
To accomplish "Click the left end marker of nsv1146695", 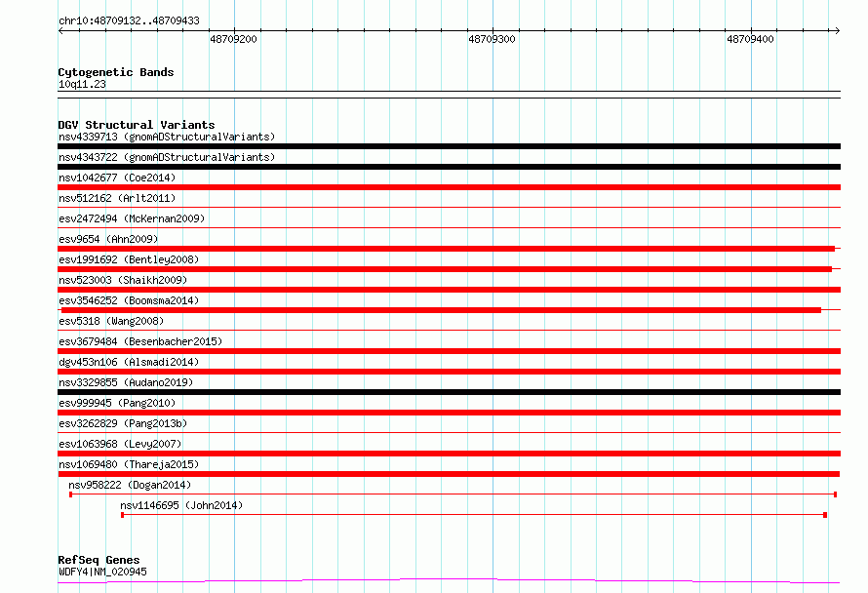I will pyautogui.click(x=122, y=515).
